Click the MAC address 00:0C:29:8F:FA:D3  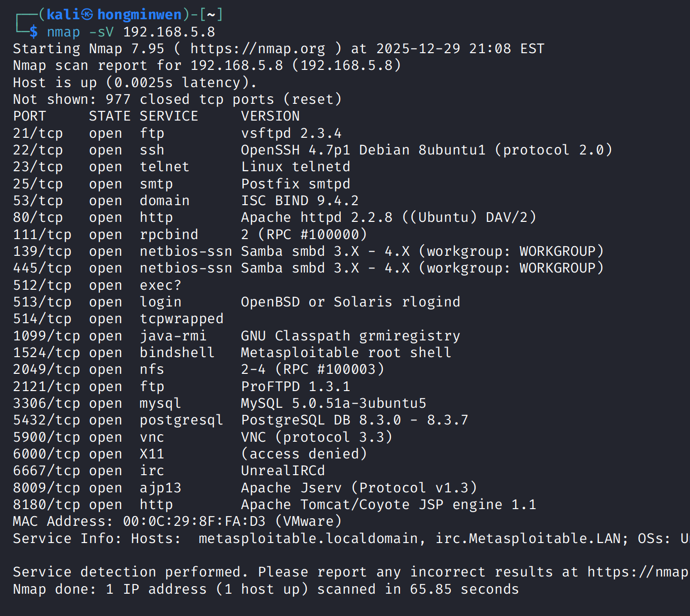[x=194, y=521]
